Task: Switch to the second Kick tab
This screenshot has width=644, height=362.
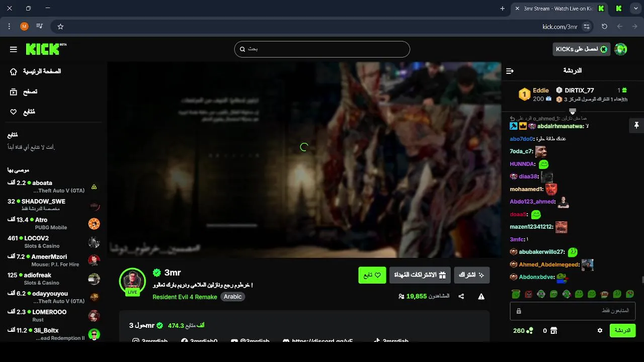Action: click(619, 9)
